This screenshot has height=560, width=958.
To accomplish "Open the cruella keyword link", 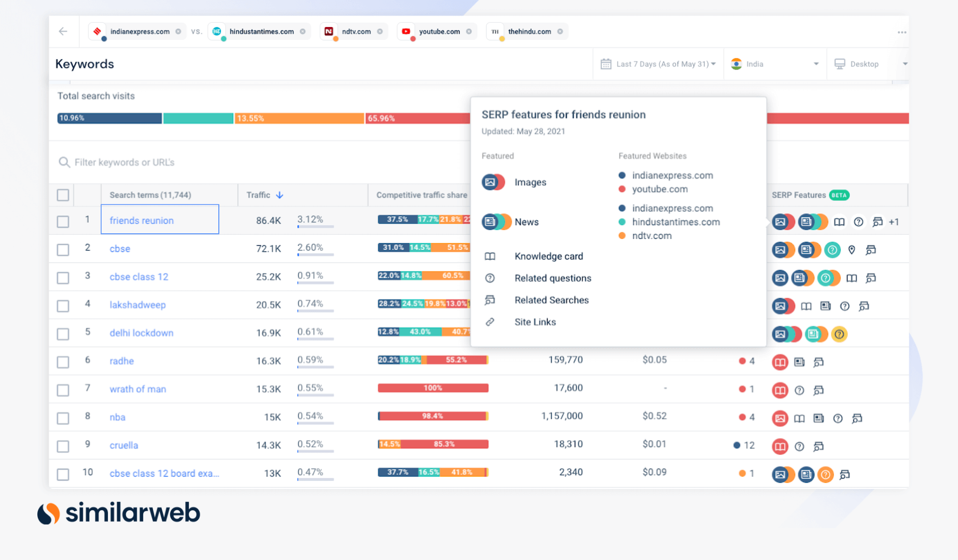I will [124, 445].
